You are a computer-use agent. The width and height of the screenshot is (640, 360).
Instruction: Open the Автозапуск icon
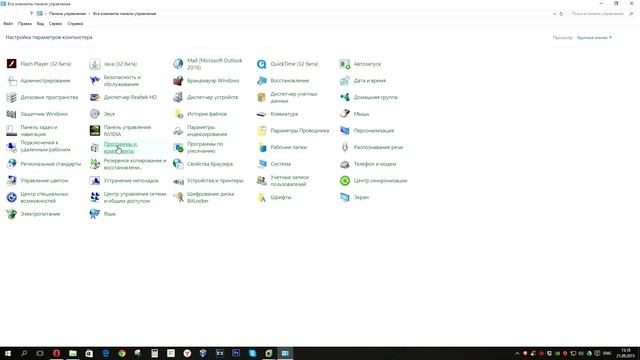coord(344,64)
